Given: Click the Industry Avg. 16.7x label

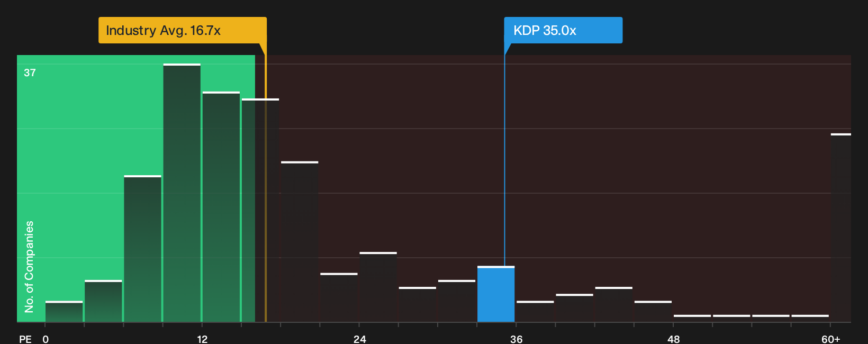Looking at the screenshot, I should click(182, 30).
